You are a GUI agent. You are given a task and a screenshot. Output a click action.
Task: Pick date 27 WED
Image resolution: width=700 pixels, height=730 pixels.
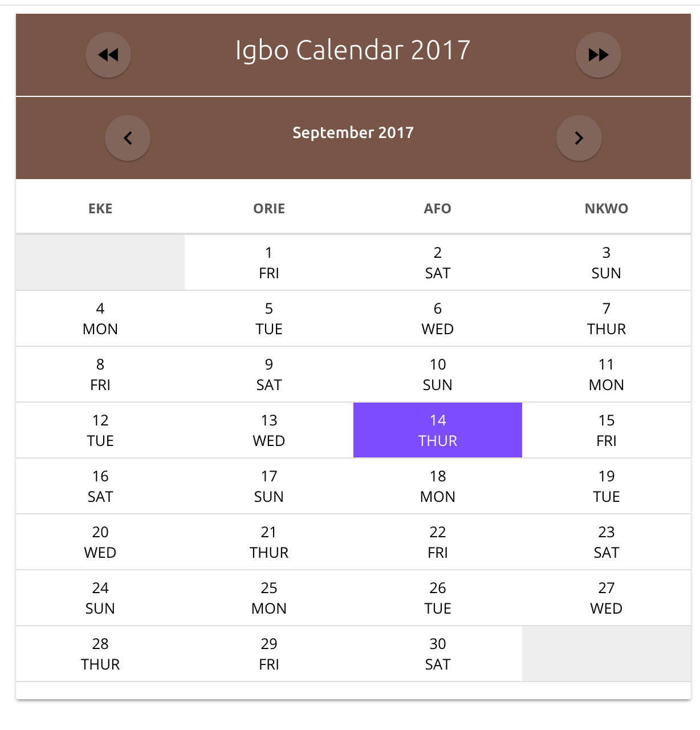(x=607, y=598)
